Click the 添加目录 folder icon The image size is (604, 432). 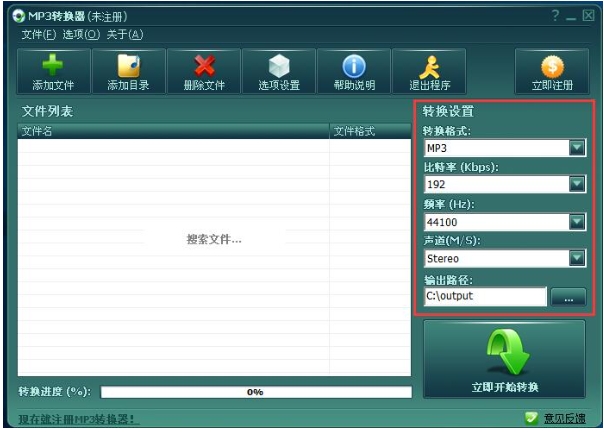(x=129, y=66)
